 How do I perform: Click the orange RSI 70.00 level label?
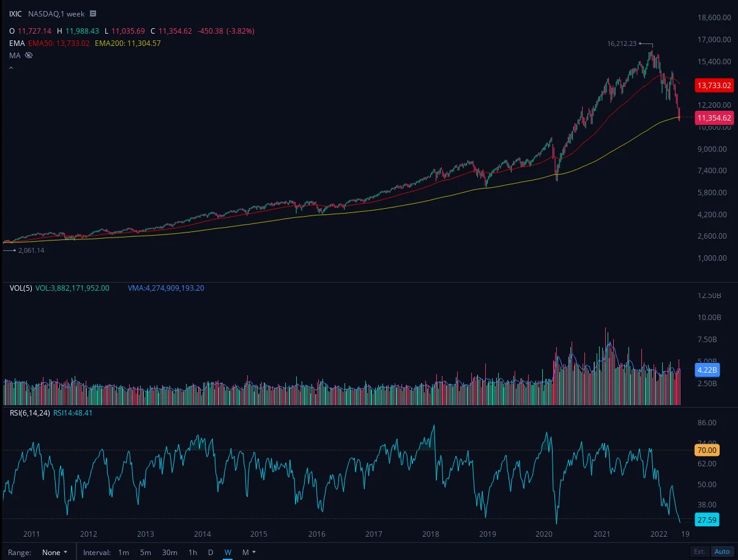pos(707,450)
